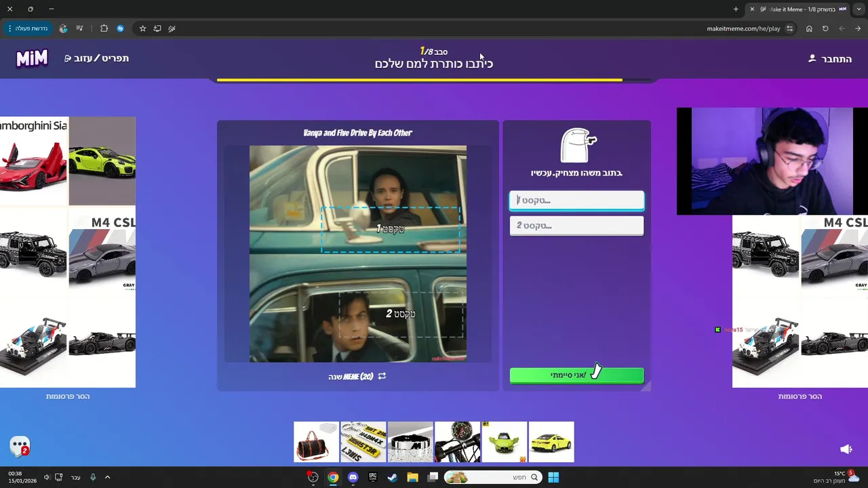This screenshot has width=868, height=488.
Task: Open a new browser tab
Action: tap(736, 9)
